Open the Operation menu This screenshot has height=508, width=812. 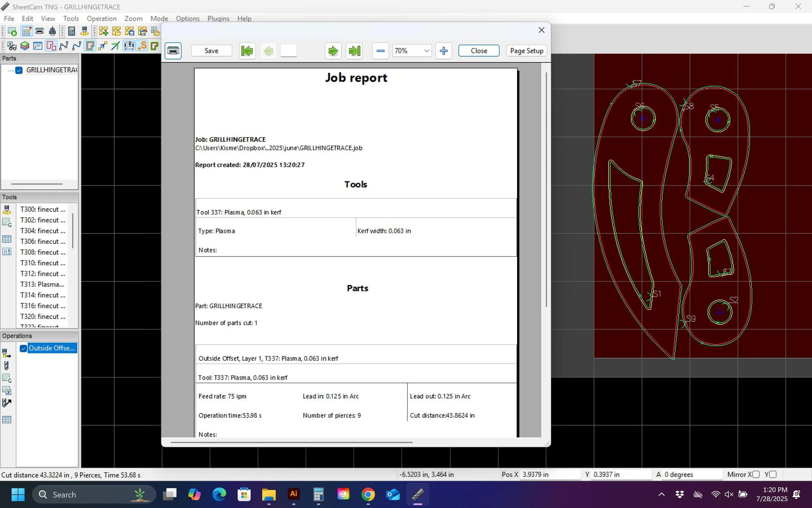point(101,19)
